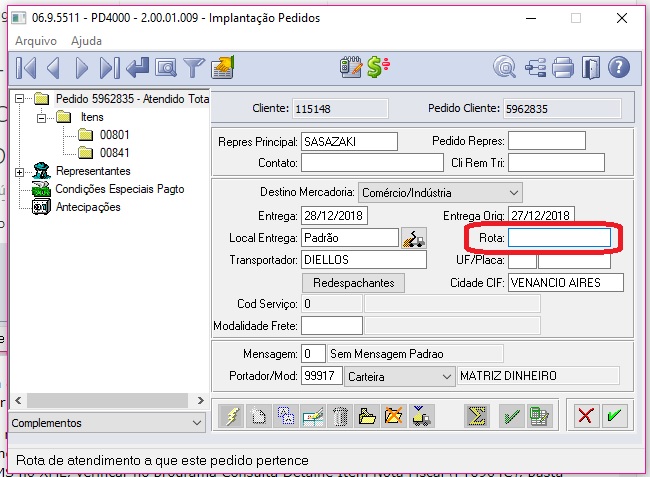Screen dimensions: 650x477
Task: Open the Destino Mercadoria dropdown
Action: 440,193
